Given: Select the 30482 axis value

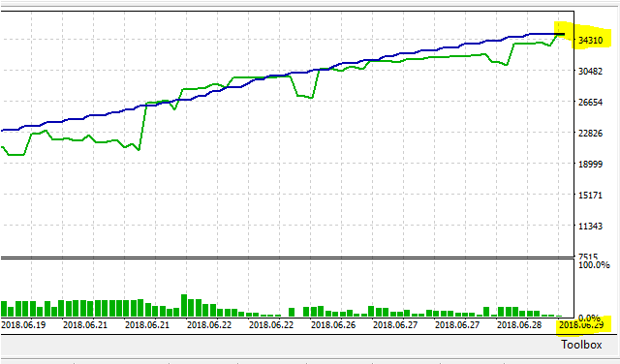Looking at the screenshot, I should point(591,71).
